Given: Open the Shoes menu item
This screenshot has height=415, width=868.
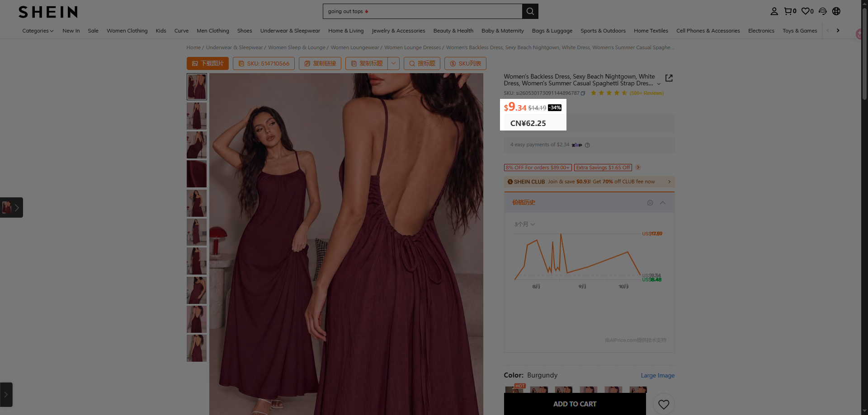Looking at the screenshot, I should 245,31.
